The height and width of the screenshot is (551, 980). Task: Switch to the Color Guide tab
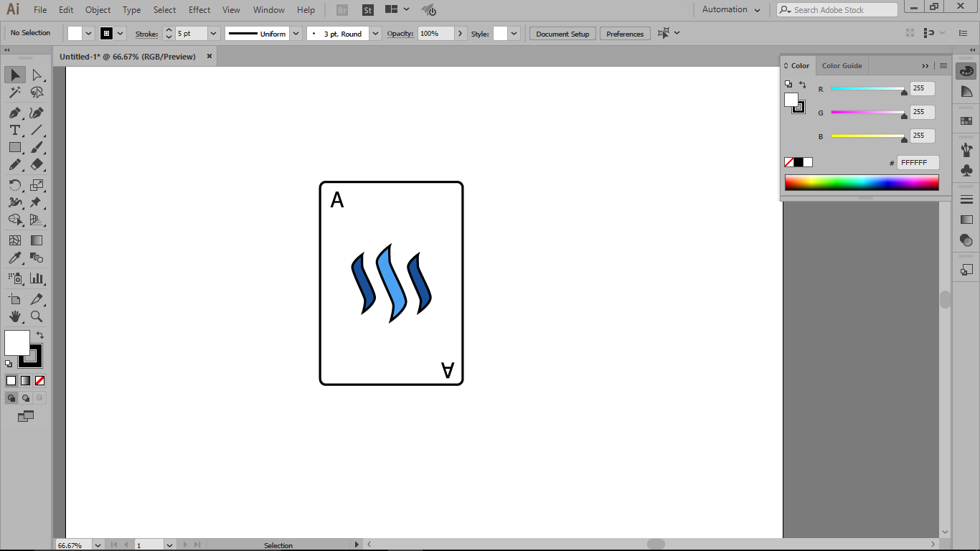coord(842,65)
